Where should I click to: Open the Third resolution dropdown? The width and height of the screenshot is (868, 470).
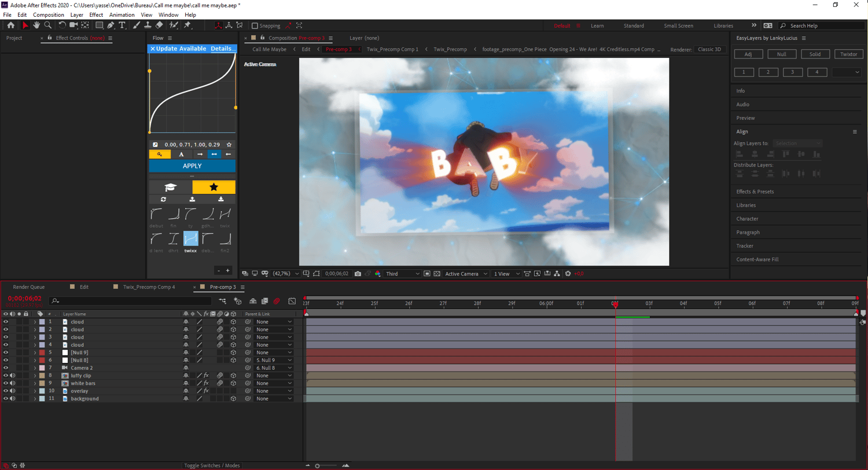tap(402, 274)
